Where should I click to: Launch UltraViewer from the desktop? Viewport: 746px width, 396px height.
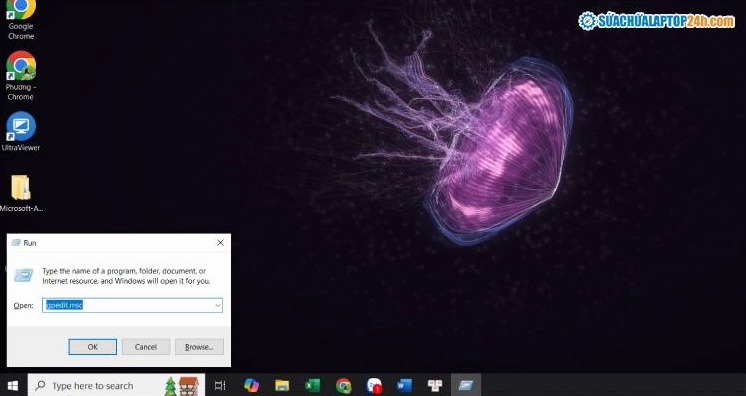click(x=20, y=131)
